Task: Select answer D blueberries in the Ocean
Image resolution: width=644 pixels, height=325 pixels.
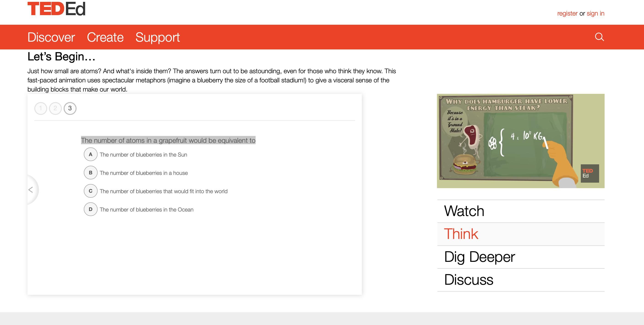Action: 90,209
